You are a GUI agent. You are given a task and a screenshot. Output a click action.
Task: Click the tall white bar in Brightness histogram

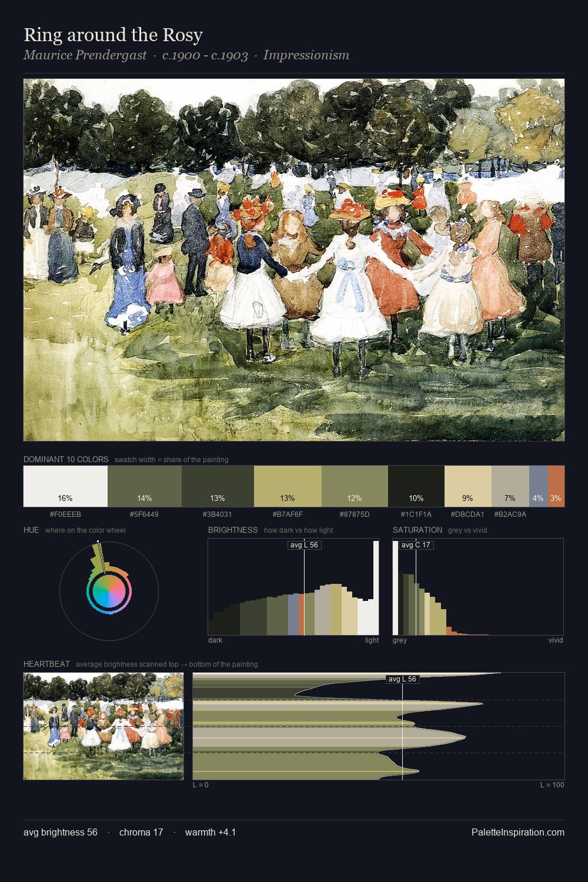tap(376, 588)
